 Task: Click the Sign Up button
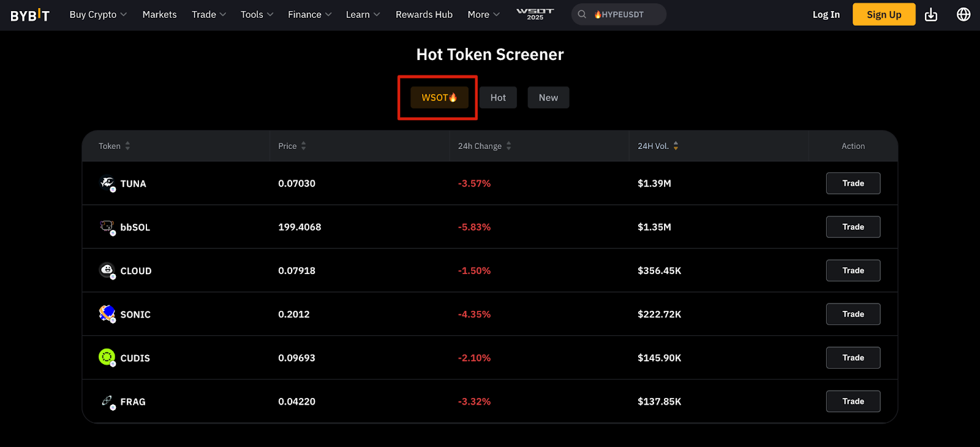tap(884, 15)
